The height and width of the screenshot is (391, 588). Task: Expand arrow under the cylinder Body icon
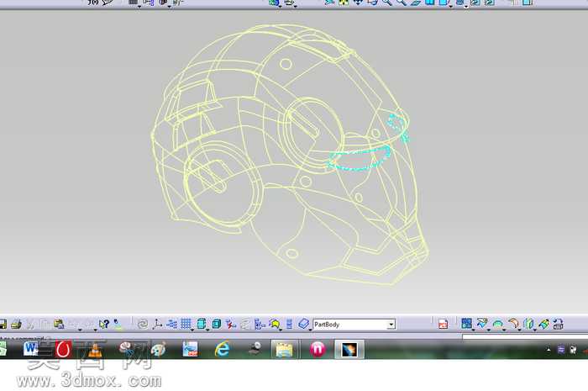(207, 330)
